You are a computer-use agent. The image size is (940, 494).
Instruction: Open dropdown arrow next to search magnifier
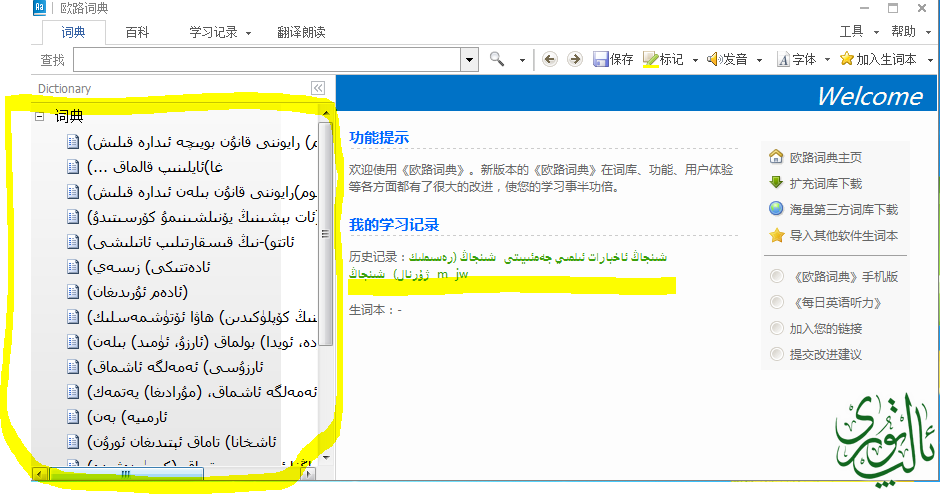pos(522,60)
